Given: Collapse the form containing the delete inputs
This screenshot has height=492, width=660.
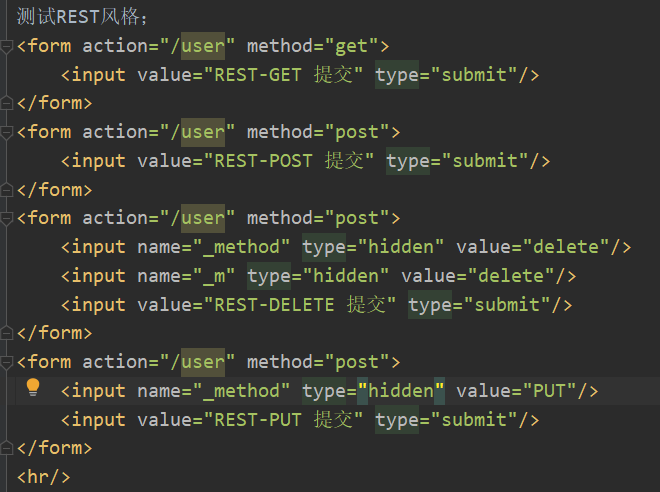Looking at the screenshot, I should [x=6, y=218].
